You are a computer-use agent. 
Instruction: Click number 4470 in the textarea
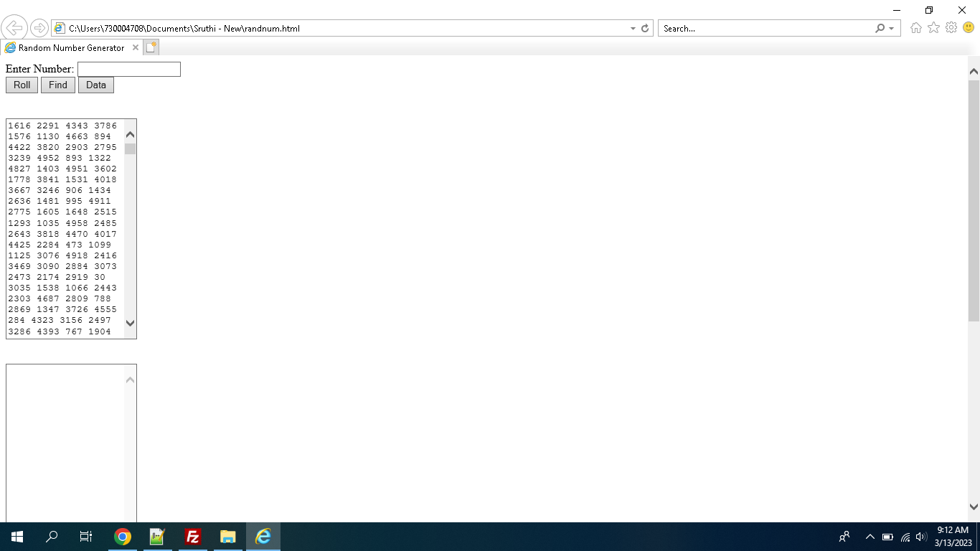coord(77,234)
